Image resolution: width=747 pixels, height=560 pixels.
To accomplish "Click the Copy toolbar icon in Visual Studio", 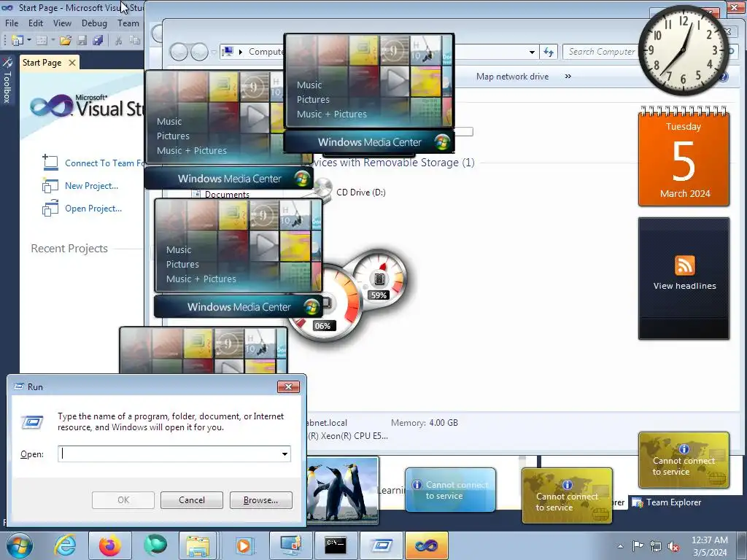I will pos(135,41).
